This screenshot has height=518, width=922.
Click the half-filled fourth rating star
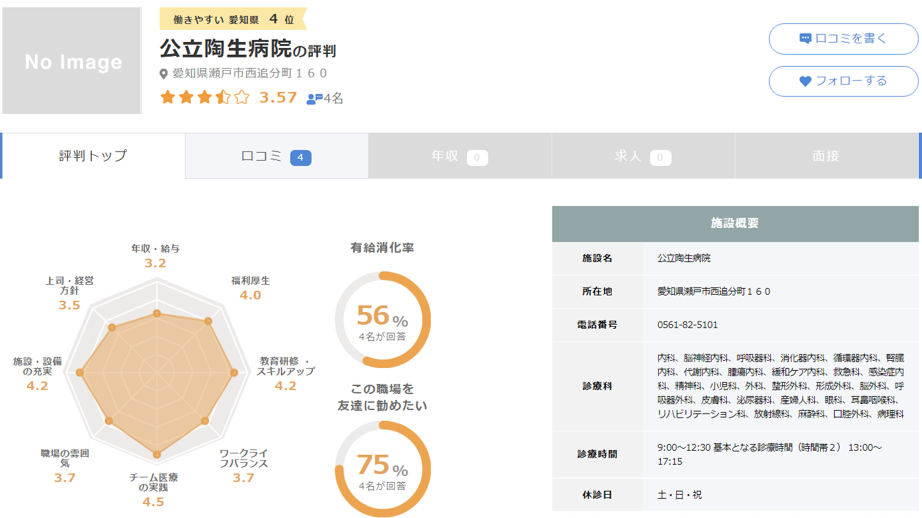(x=223, y=97)
